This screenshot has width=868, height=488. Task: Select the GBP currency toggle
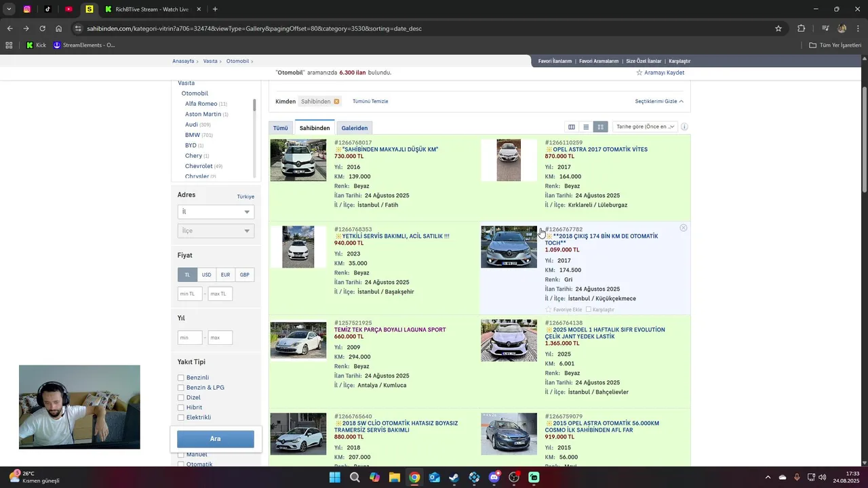pyautogui.click(x=244, y=274)
